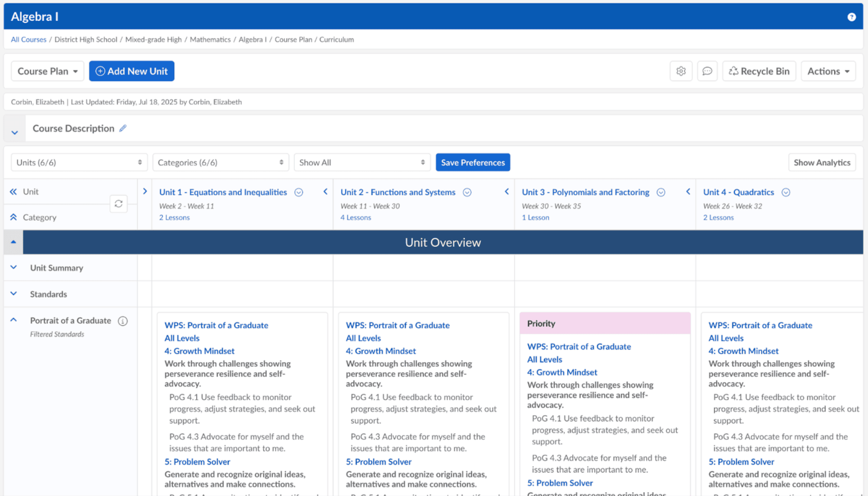
Task: Open the Units (6/6) dropdown
Action: 79,162
